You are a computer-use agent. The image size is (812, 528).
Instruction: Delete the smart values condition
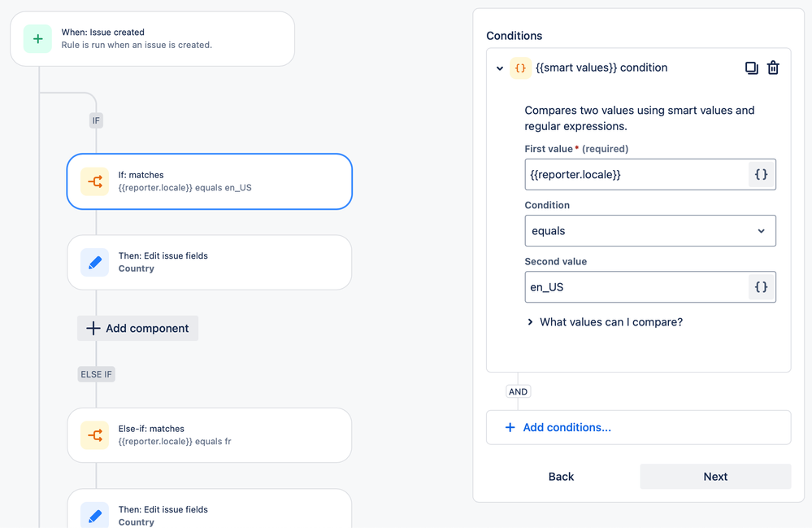pos(773,68)
